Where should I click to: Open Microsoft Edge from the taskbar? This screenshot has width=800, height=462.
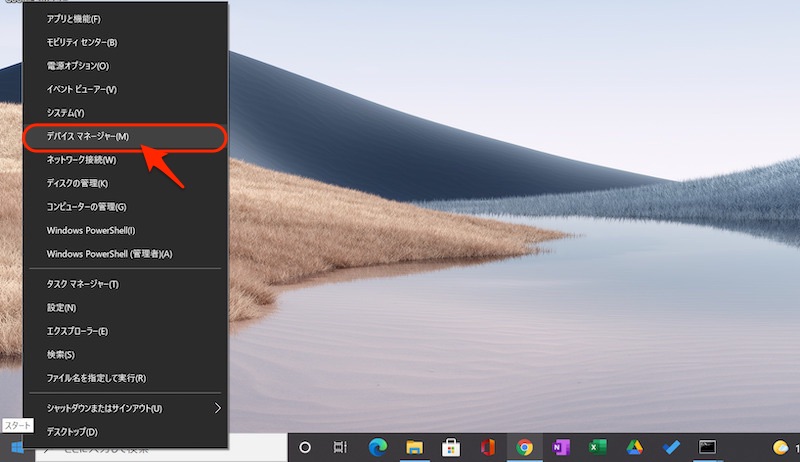pos(378,447)
